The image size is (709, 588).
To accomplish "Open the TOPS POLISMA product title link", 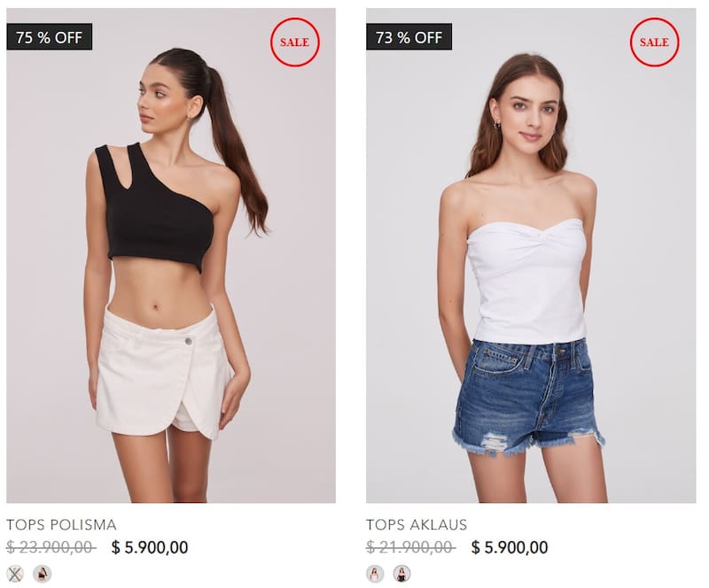I will pos(61,525).
